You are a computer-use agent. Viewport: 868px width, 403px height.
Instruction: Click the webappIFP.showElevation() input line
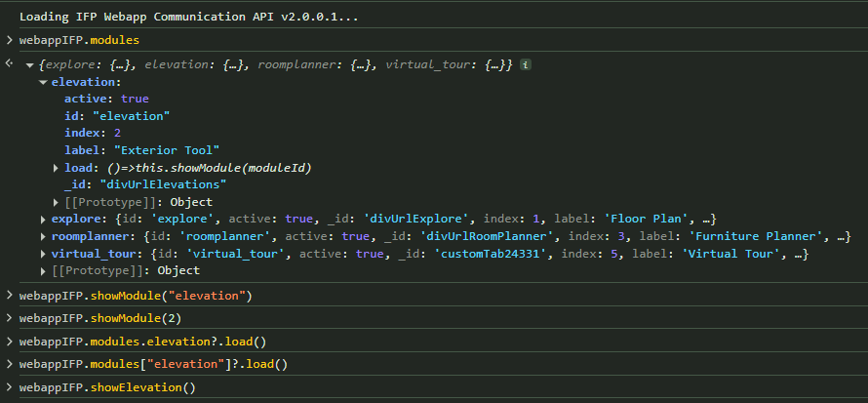(107, 387)
